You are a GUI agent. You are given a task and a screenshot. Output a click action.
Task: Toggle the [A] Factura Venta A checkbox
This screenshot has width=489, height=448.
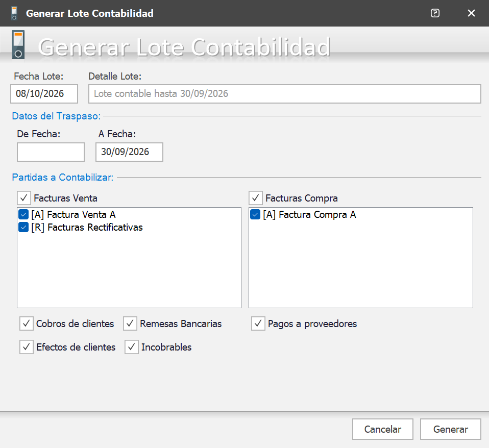point(23,214)
